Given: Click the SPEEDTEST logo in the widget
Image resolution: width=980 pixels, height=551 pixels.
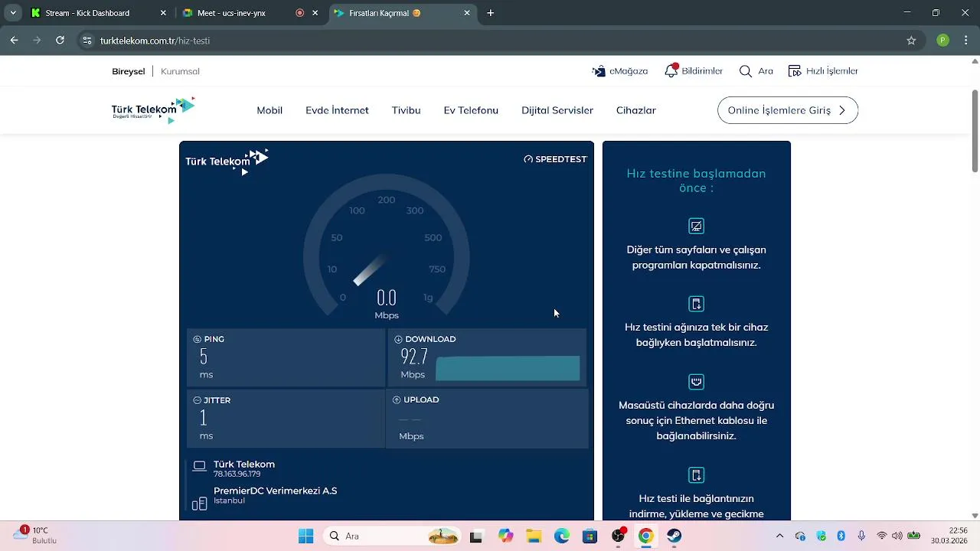Looking at the screenshot, I should click(x=555, y=159).
